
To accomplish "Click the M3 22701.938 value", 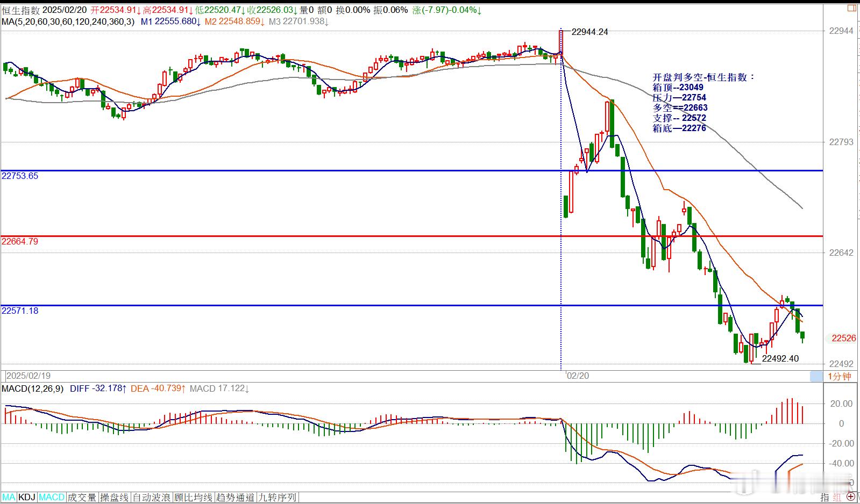I will coord(299,21).
